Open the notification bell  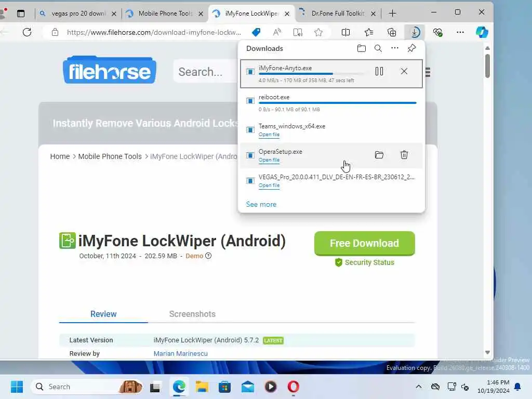coord(518,387)
